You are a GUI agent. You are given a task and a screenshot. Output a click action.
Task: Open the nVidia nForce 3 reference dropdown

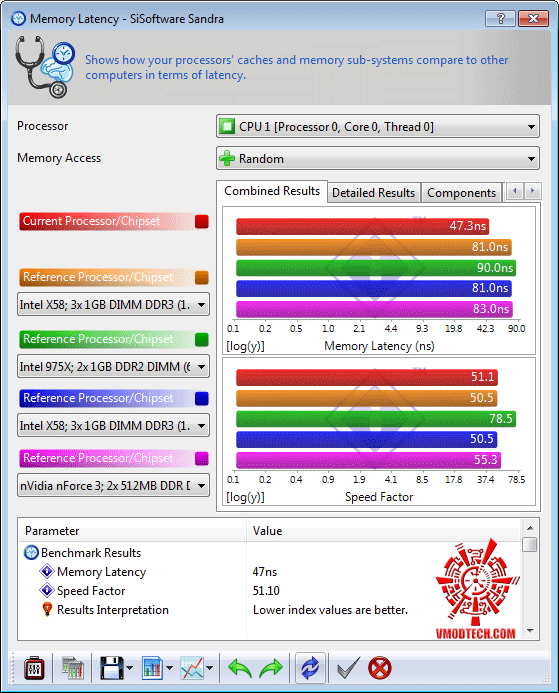pos(113,485)
